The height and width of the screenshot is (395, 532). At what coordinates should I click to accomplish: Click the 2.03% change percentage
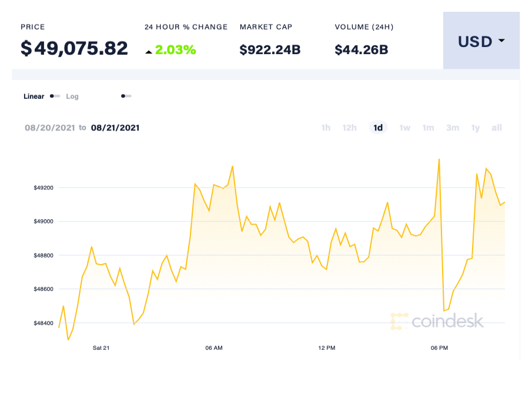tap(176, 49)
